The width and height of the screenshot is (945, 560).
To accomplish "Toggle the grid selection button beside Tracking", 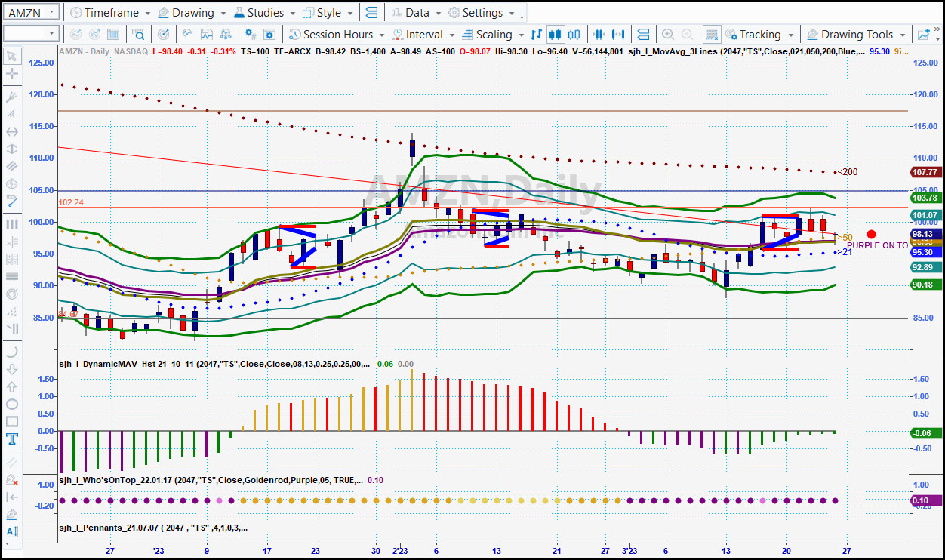I will pos(711,35).
